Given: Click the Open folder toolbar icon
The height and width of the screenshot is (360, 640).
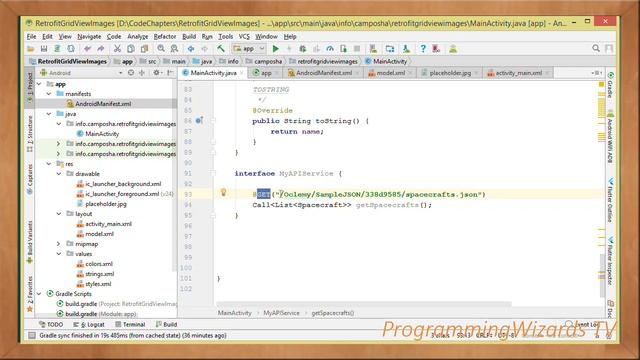Looking at the screenshot, I should click(31, 49).
